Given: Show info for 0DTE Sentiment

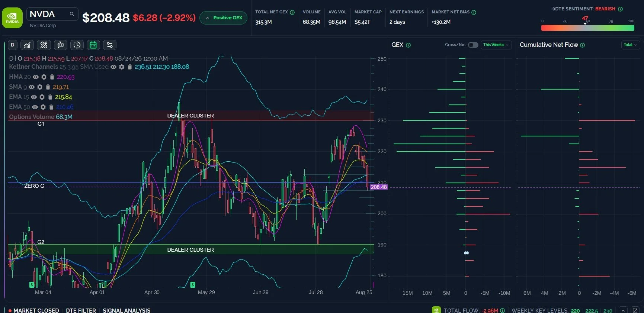Looking at the screenshot, I should coord(620,9).
